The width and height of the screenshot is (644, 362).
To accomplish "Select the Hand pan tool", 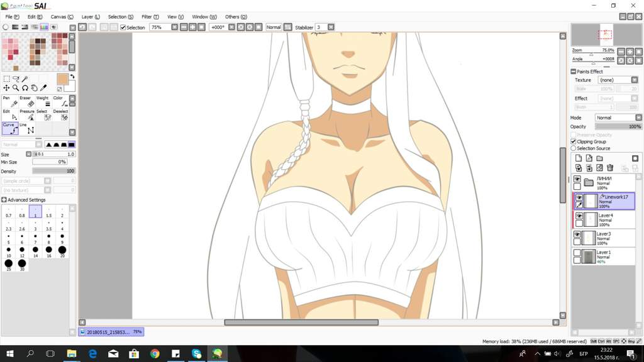I will 34,88.
